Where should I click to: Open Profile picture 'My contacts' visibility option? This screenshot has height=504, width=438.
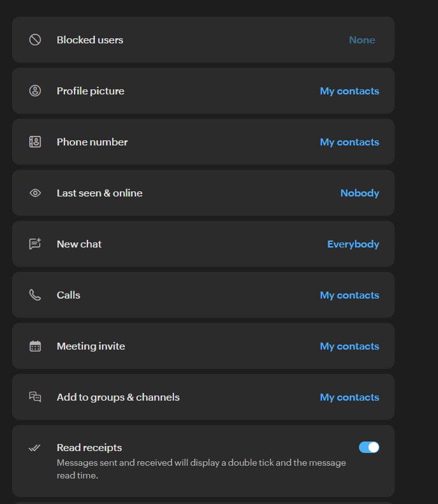[349, 91]
